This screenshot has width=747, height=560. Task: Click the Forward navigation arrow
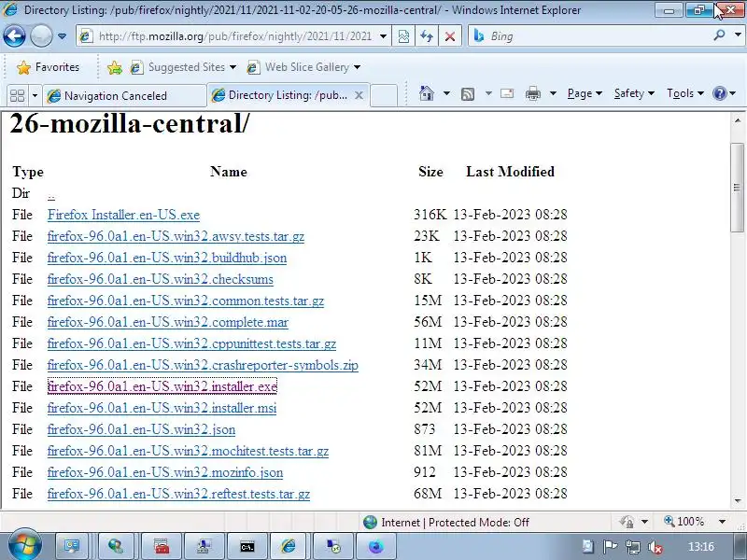click(41, 35)
